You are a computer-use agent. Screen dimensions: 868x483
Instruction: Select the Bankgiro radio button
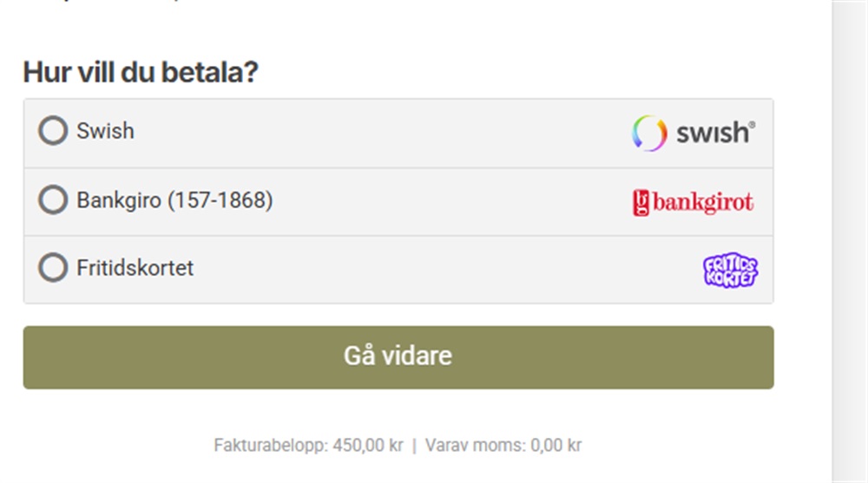point(53,200)
